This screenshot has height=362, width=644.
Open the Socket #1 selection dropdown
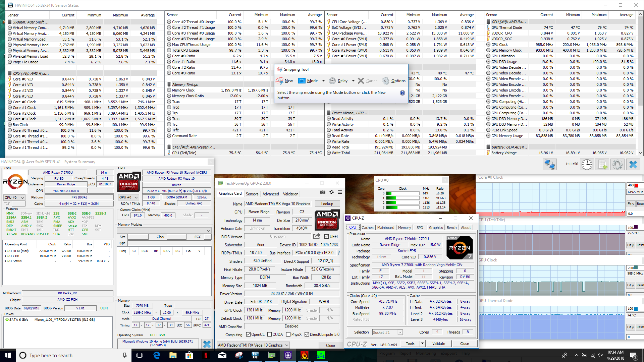pos(387,333)
